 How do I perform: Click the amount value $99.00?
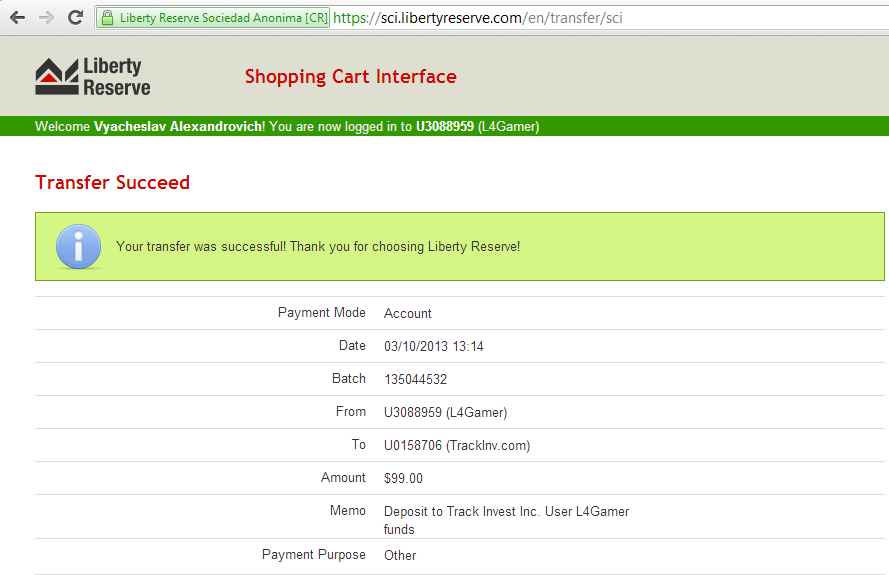(x=403, y=479)
